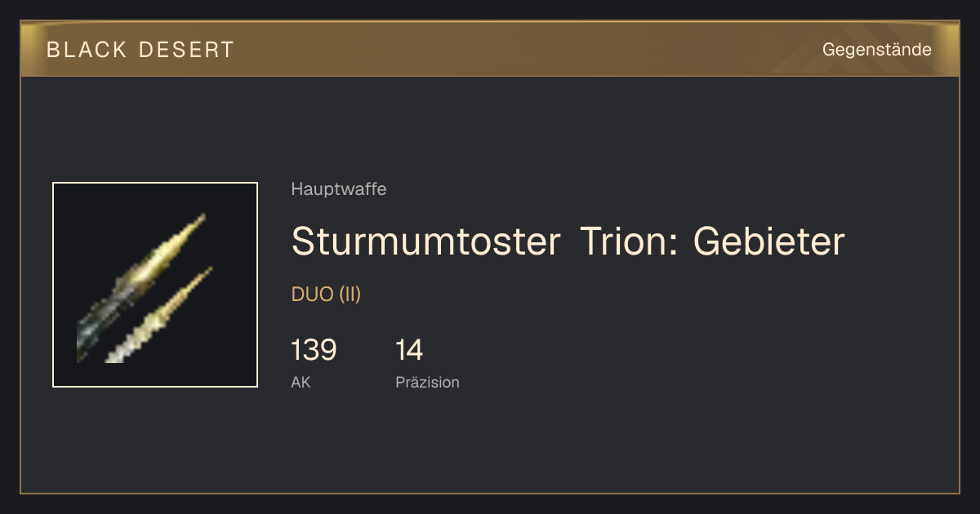The image size is (980, 514).
Task: Click the BLACK DESERT logo text
Action: [140, 50]
